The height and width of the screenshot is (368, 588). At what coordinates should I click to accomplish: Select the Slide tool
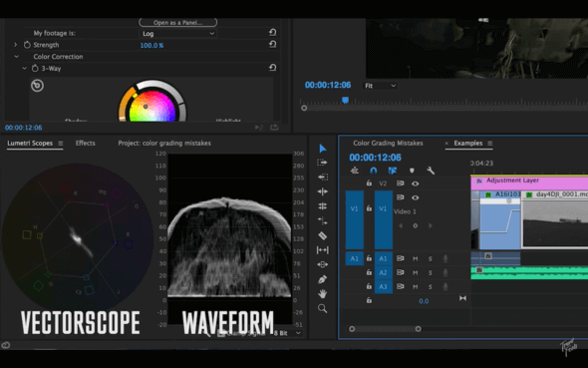[x=323, y=264]
